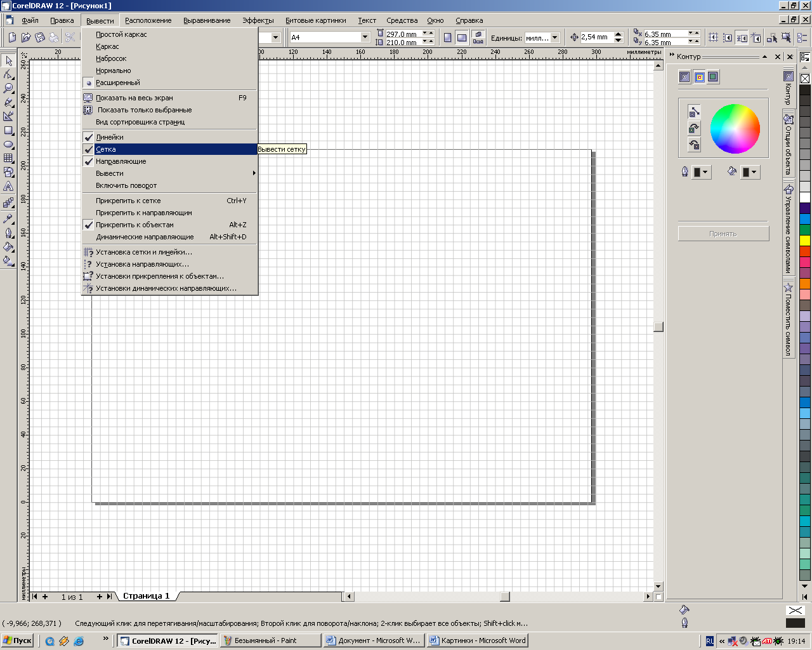Select the Interactive fill tool
The image size is (812, 650).
(x=8, y=260)
